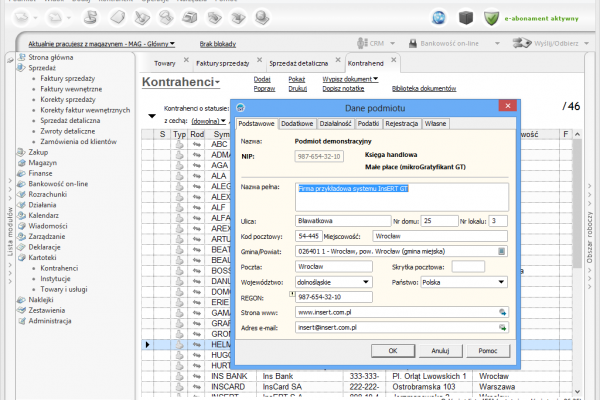This screenshot has height=400, width=600.
Task: Click the e-mail send icon beside Adres e-mail
Action: [x=504, y=327]
